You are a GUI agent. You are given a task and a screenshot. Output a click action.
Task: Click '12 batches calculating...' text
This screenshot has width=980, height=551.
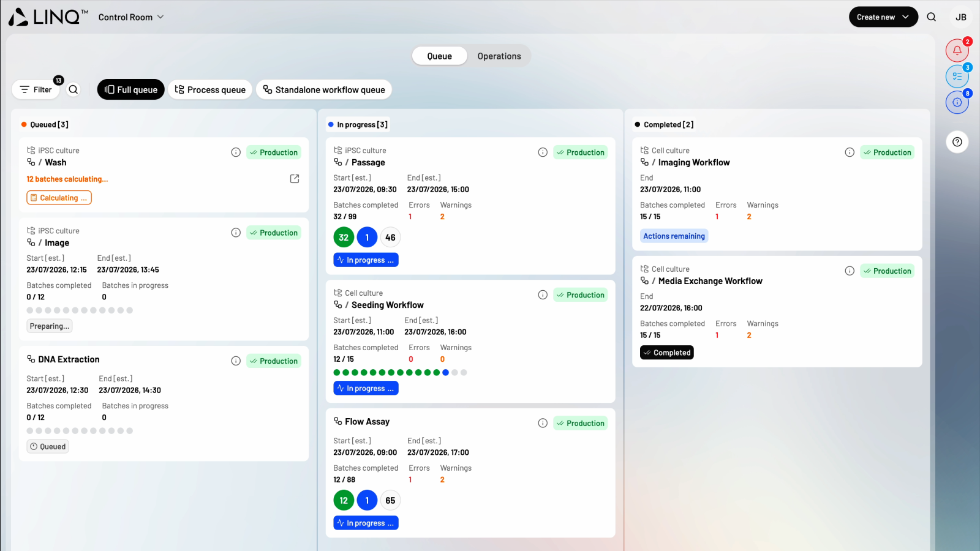point(67,179)
